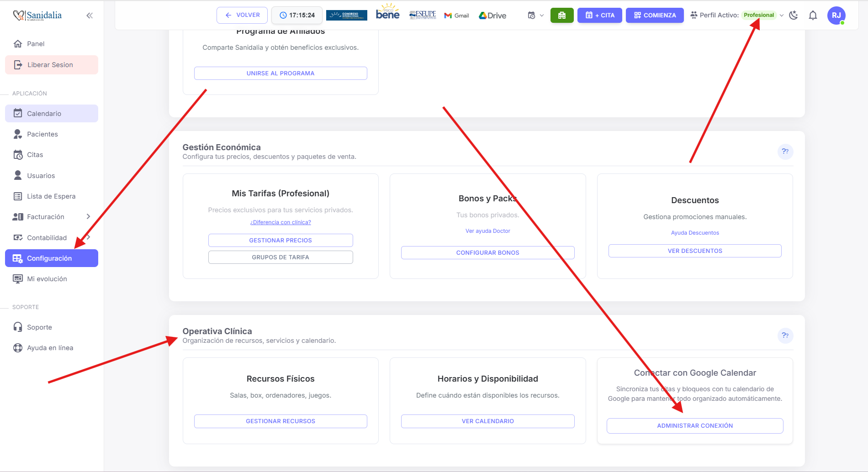Image resolution: width=868 pixels, height=472 pixels.
Task: Toggle dark mode moon icon
Action: 794,16
